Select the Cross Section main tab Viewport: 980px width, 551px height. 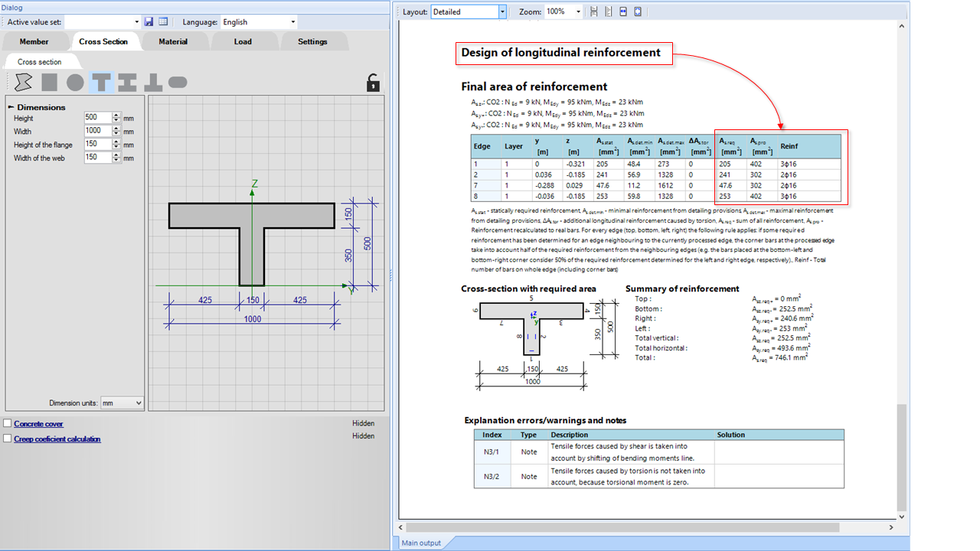pos(103,41)
